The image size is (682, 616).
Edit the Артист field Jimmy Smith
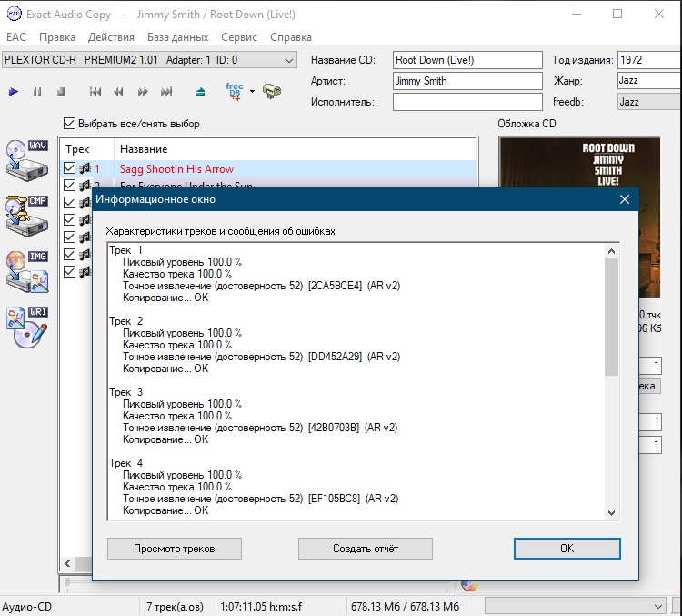pos(467,81)
